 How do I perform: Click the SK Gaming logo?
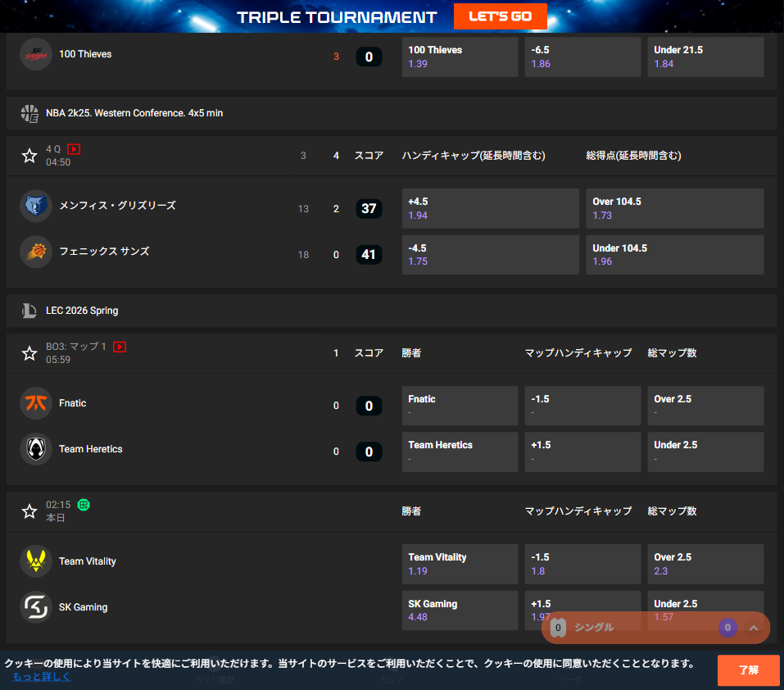(36, 607)
